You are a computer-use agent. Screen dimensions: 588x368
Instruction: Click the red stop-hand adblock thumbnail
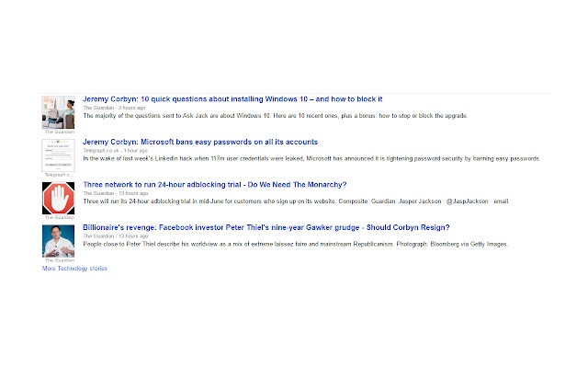[58, 198]
